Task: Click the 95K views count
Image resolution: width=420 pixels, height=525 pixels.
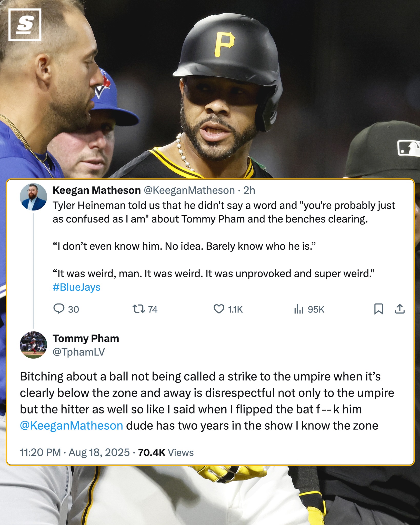Action: click(316, 309)
